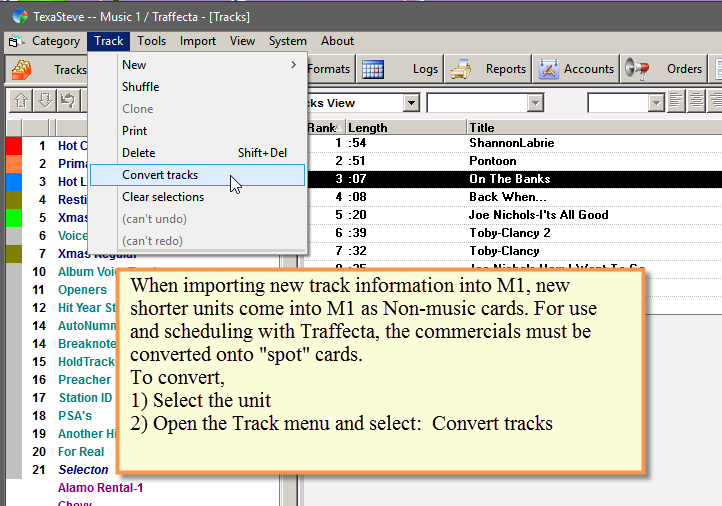Image resolution: width=722 pixels, height=506 pixels.
Task: Close the open Track menu
Action: coord(109,41)
